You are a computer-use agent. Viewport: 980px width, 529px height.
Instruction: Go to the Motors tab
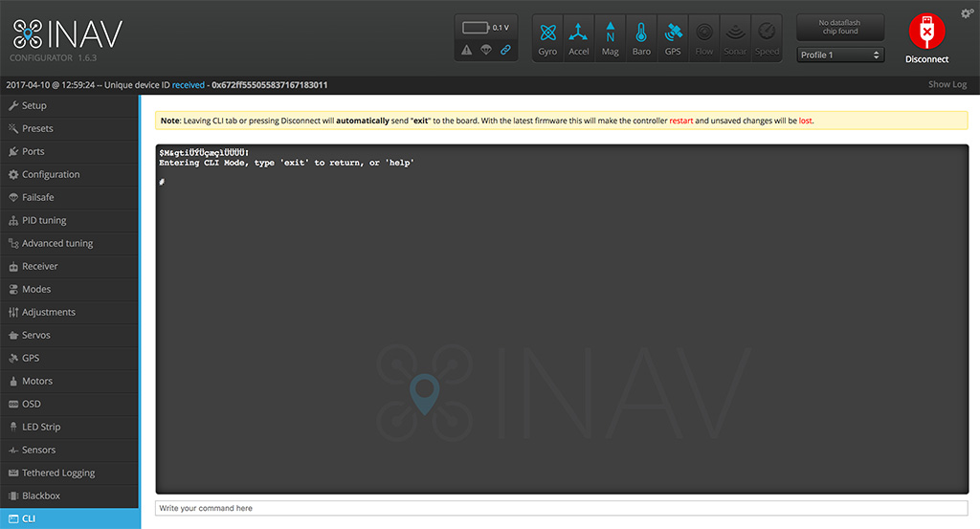[x=37, y=381]
